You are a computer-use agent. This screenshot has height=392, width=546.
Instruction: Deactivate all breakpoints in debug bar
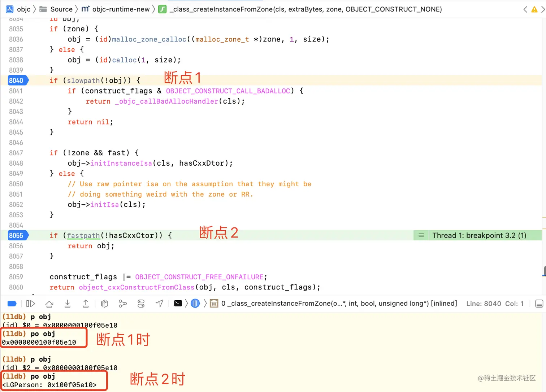[x=12, y=304]
